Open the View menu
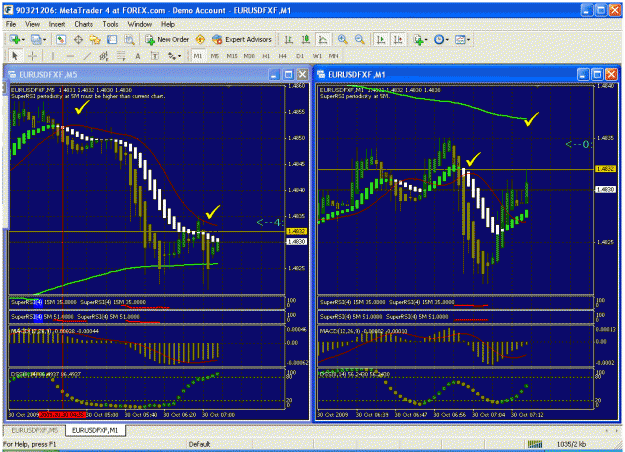 33,24
